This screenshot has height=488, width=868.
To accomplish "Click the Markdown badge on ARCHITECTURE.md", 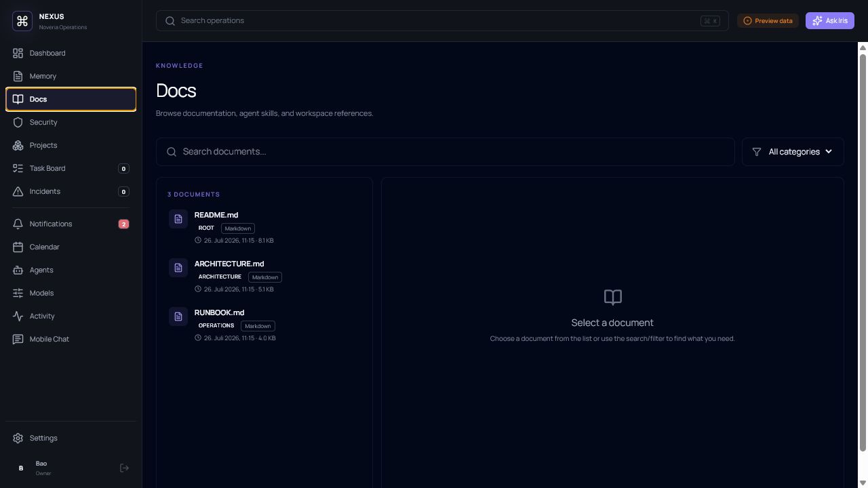I will [x=265, y=277].
